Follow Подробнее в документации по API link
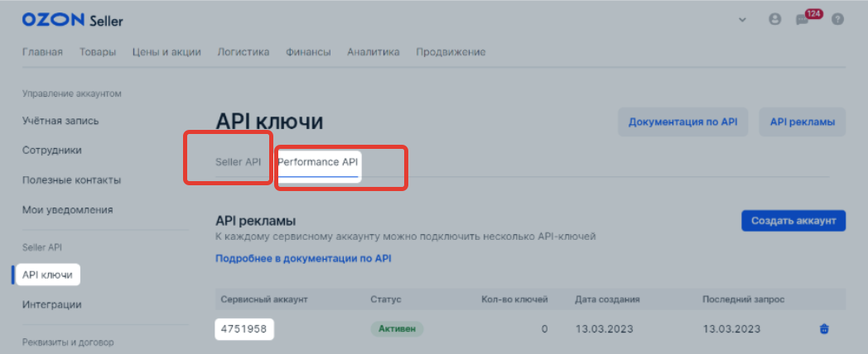 303,258
